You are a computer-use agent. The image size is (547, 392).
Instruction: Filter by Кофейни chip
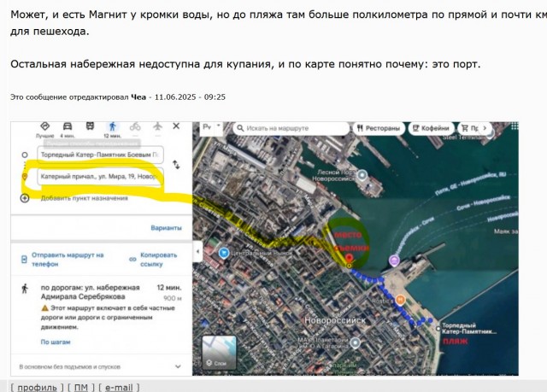(431, 128)
